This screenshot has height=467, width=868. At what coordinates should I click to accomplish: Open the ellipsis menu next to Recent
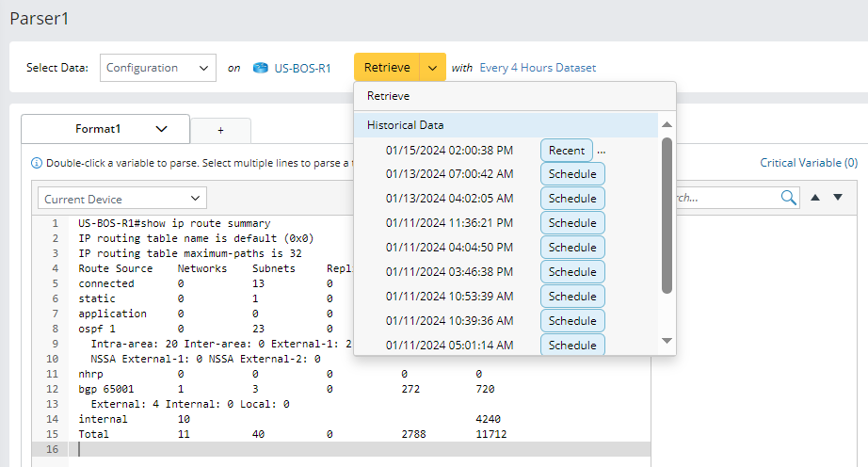(x=601, y=150)
